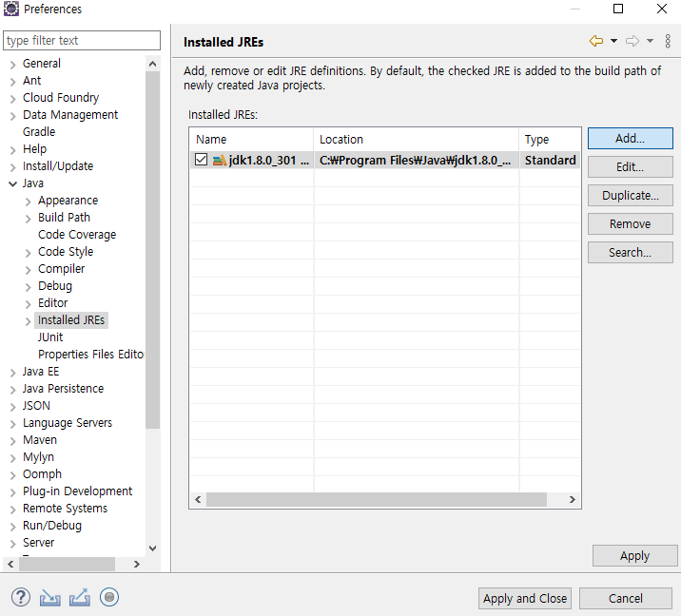The width and height of the screenshot is (681, 616).
Task: Click the Apply button
Action: 635,556
